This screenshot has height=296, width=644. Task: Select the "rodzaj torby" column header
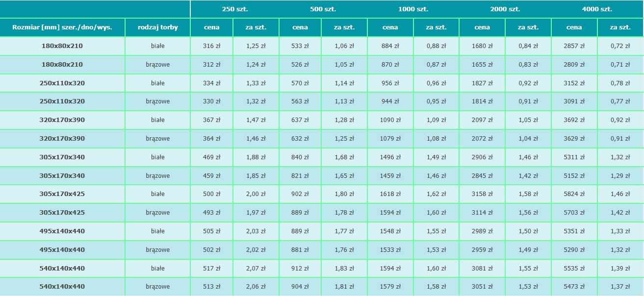[157, 27]
